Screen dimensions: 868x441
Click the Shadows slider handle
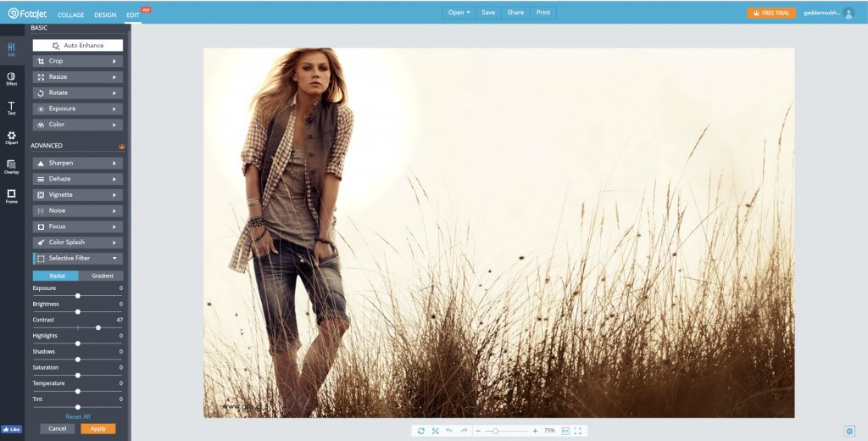click(77, 360)
